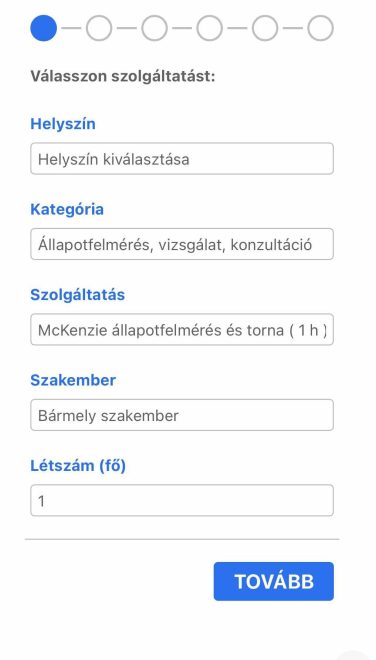Expand the Kategória dropdown showing Állapotfelmérés
The height and width of the screenshot is (660, 376).
[x=182, y=244]
